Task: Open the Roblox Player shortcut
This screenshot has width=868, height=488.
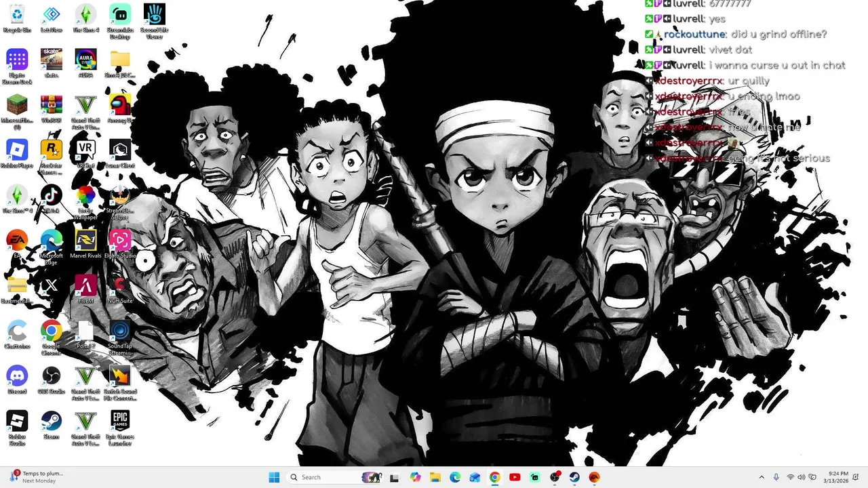Action: point(17,153)
